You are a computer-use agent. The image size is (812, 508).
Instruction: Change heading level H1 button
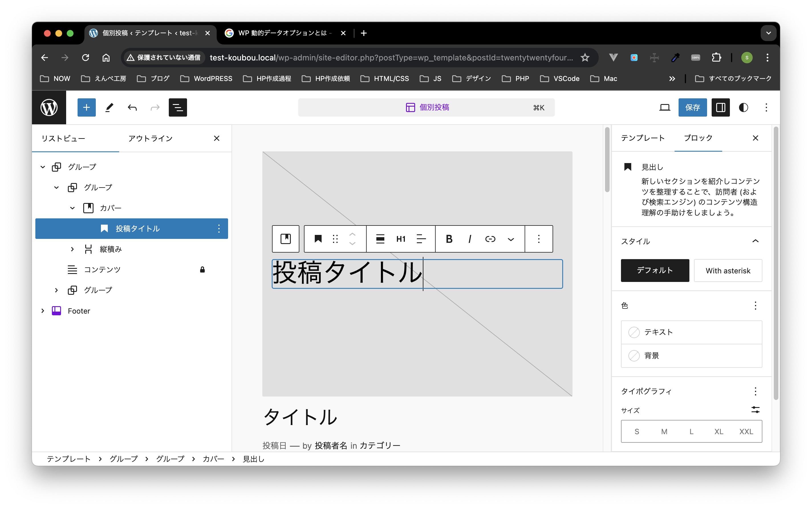pyautogui.click(x=401, y=239)
